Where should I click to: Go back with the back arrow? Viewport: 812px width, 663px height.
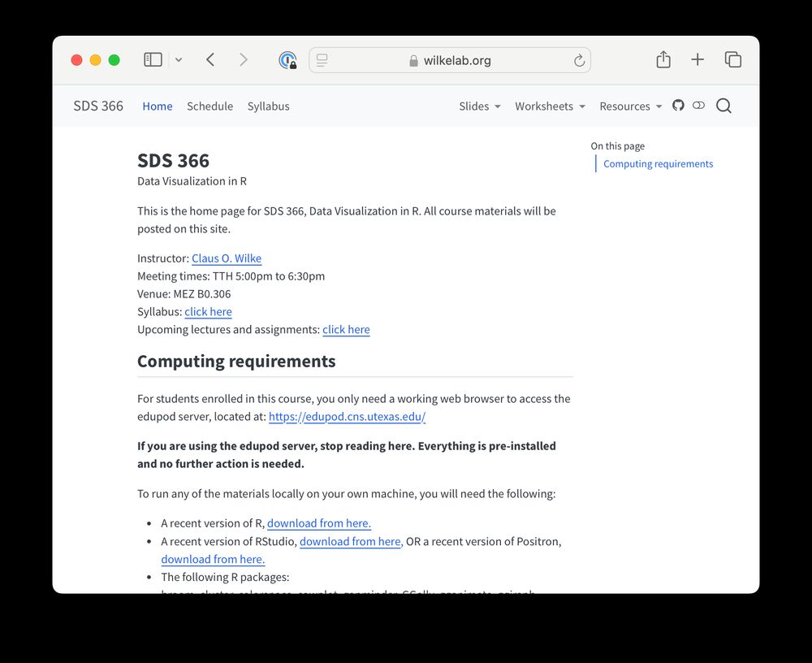tap(210, 60)
